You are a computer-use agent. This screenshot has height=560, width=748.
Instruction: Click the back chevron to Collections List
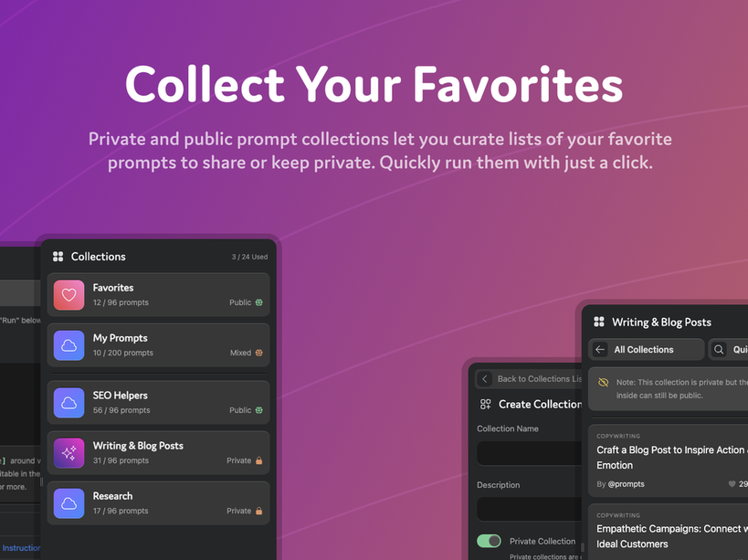485,379
